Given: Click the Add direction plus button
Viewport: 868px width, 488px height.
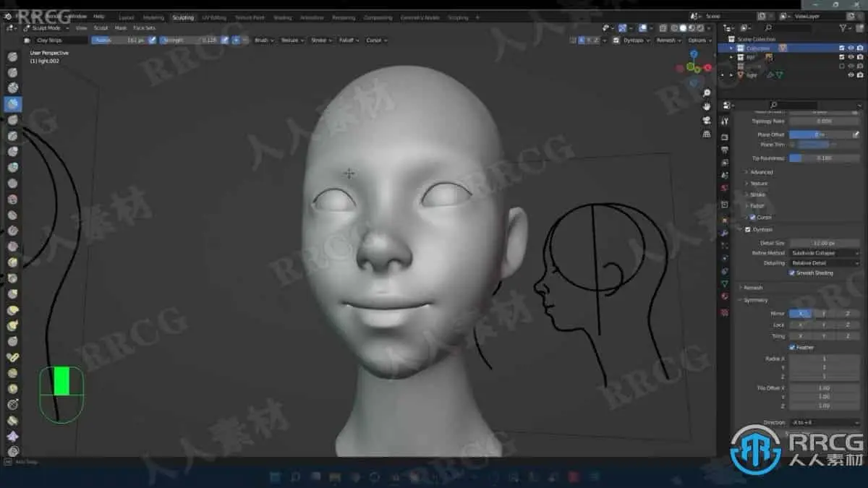Looking at the screenshot, I should [x=236, y=40].
